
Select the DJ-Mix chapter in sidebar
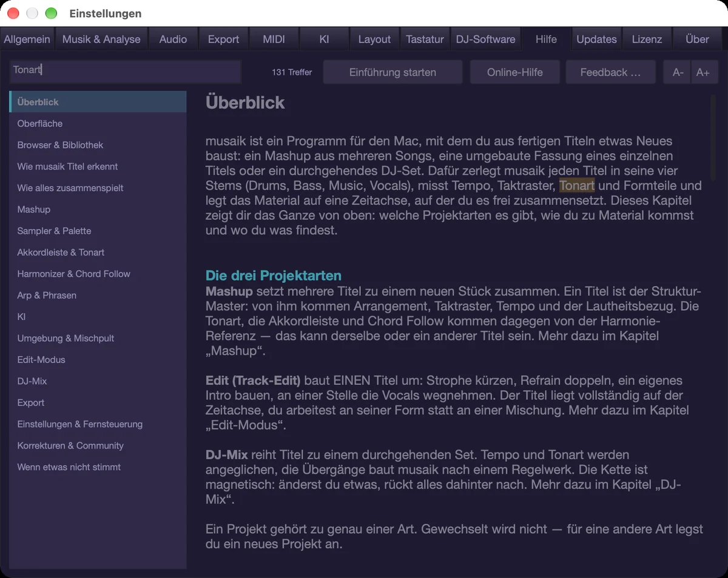(x=98, y=381)
